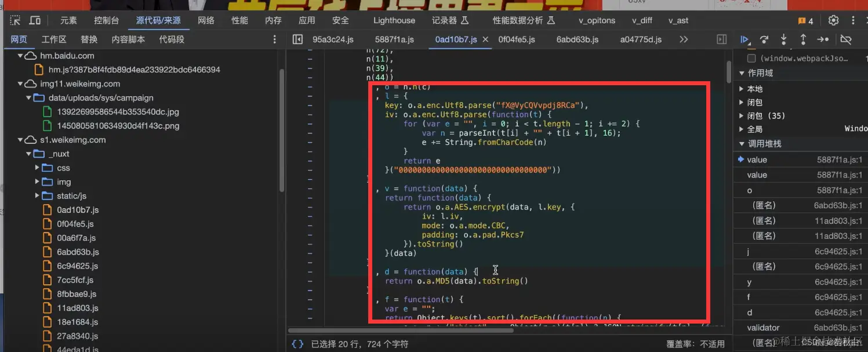Viewport: 868px width, 352px height.
Task: Resume script execution in debugger
Action: [745, 39]
